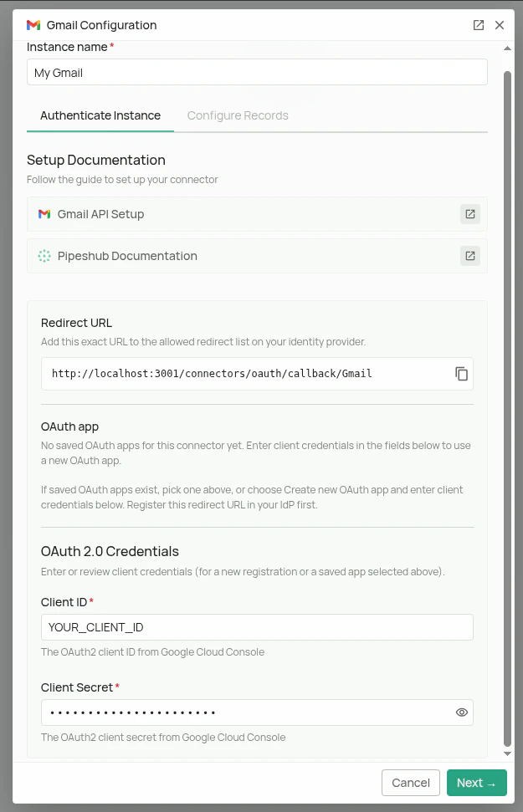
Task: Click the Gmail logo in dialog header
Action: [x=33, y=25]
